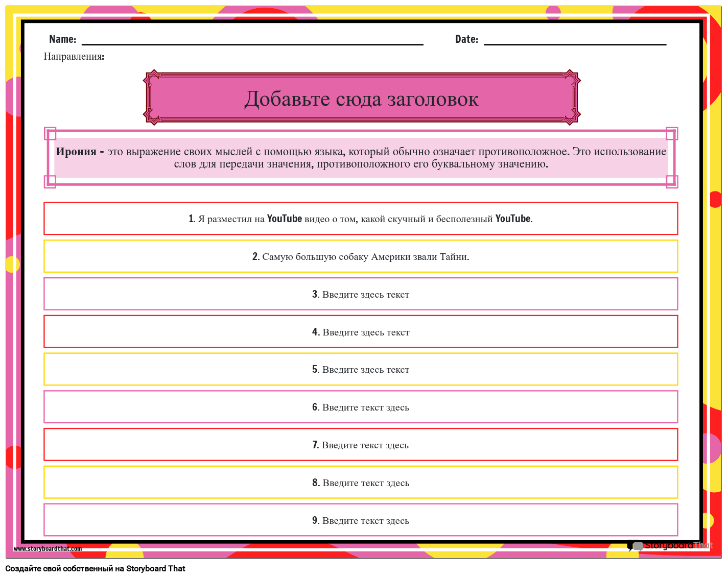Select row 7 'Введите текст здесь'
Image resolution: width=728 pixels, height=578 pixels.
[361, 445]
